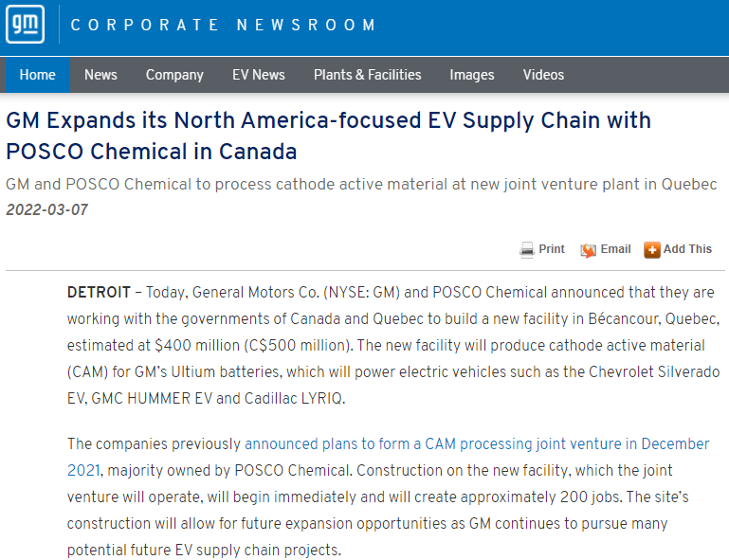The image size is (729, 560).
Task: Open the Videos section
Action: (543, 75)
